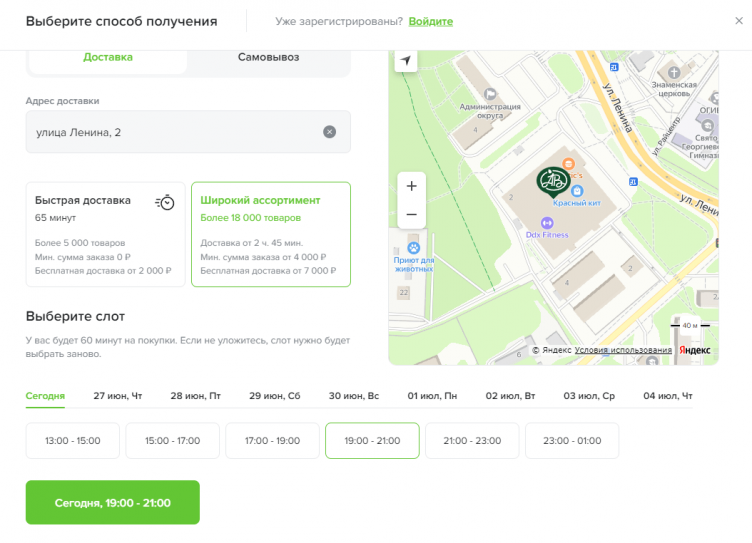
Task: Click the map geolocation arrow icon
Action: coord(405,61)
